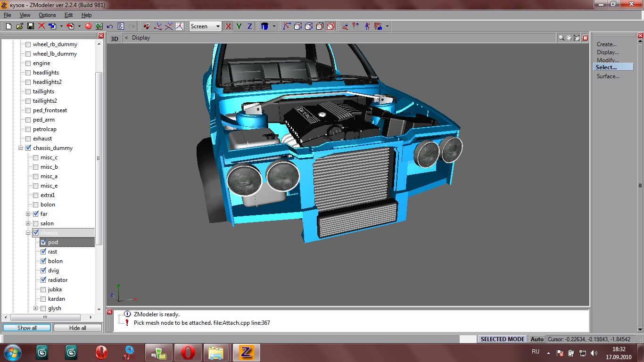This screenshot has height=362, width=644.
Task: Check the engine node checkbox
Action: (x=28, y=63)
